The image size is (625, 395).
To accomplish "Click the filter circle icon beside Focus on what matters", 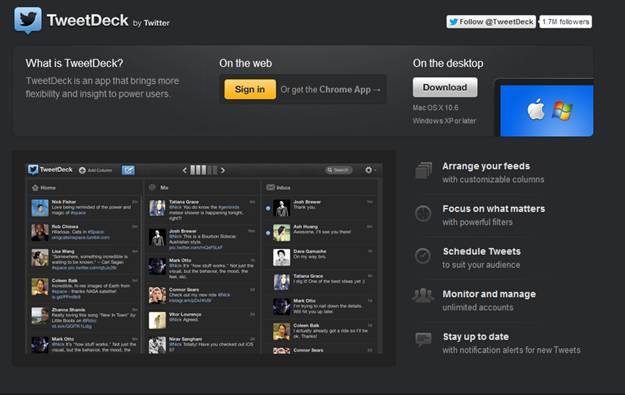I will (423, 214).
